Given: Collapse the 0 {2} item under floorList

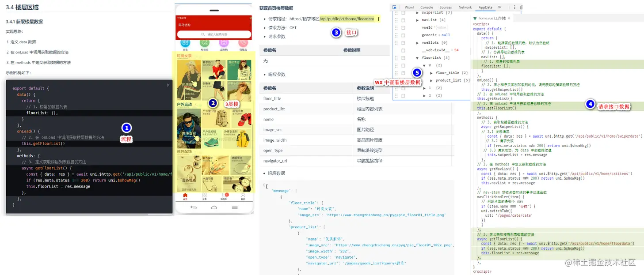Looking at the screenshot, I should (x=424, y=65).
